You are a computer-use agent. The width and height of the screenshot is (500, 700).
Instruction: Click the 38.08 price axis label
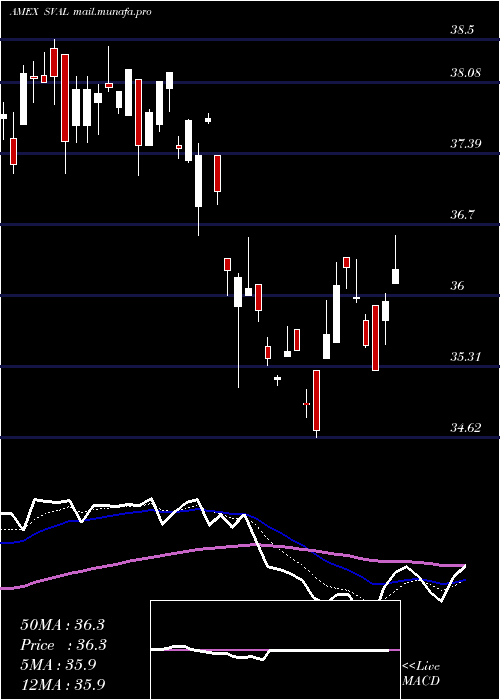[x=466, y=73]
